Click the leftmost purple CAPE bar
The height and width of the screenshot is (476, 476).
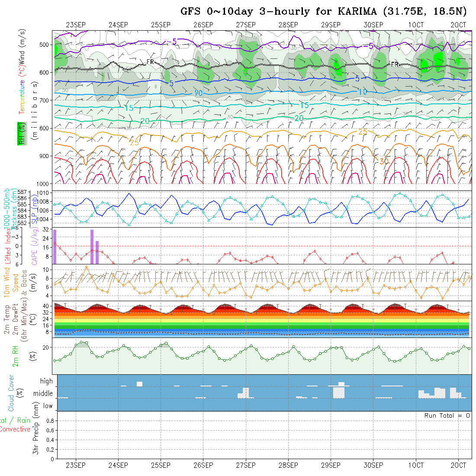click(55, 247)
